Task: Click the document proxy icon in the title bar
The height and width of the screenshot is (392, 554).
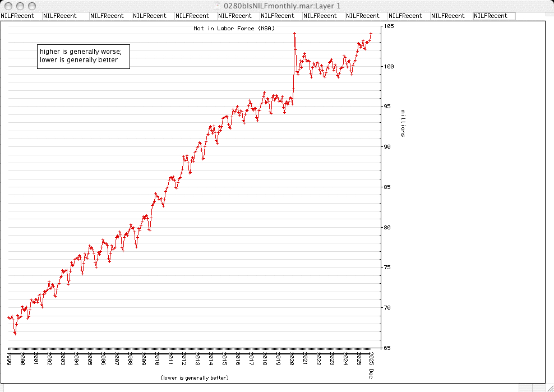Action: point(218,5)
